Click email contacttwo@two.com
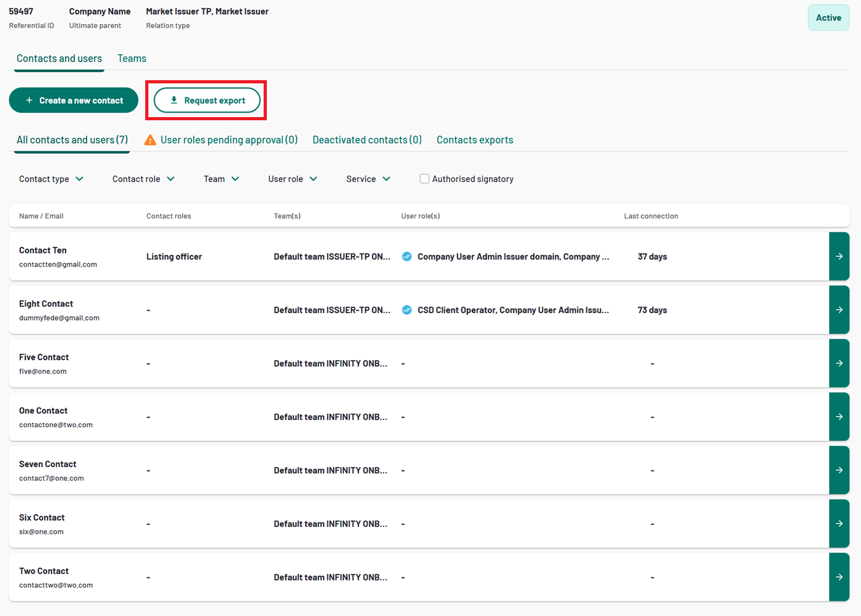This screenshot has width=861, height=616. tap(56, 585)
